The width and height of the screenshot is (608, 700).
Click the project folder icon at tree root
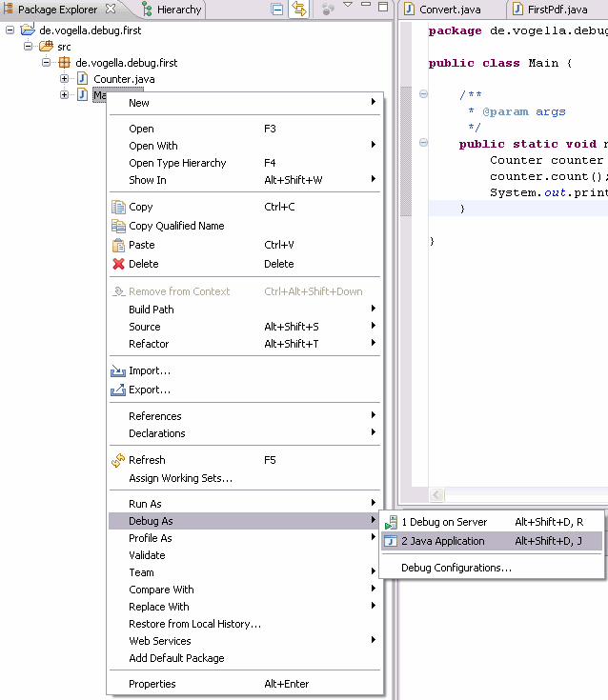pos(28,30)
